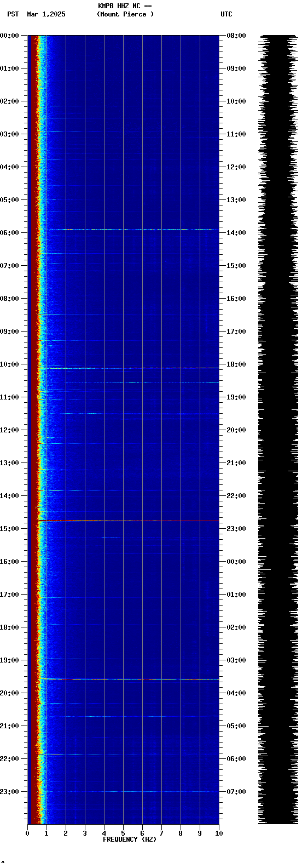The height and width of the screenshot is (868, 302).
Task: Click the strong event streak before 15:00 PST
Action: [128, 521]
